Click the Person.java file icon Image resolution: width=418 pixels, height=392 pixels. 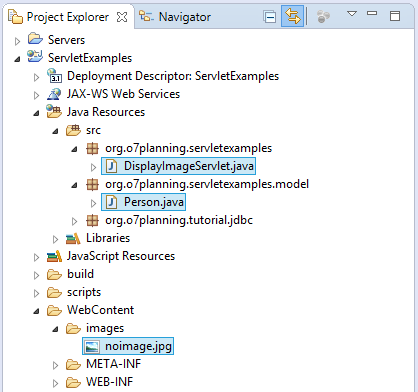pos(111,202)
